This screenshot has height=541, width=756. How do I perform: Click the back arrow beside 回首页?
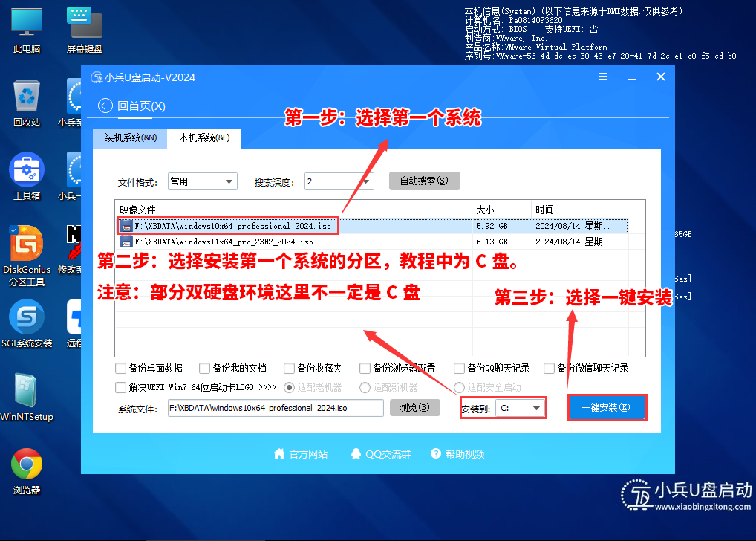[105, 106]
